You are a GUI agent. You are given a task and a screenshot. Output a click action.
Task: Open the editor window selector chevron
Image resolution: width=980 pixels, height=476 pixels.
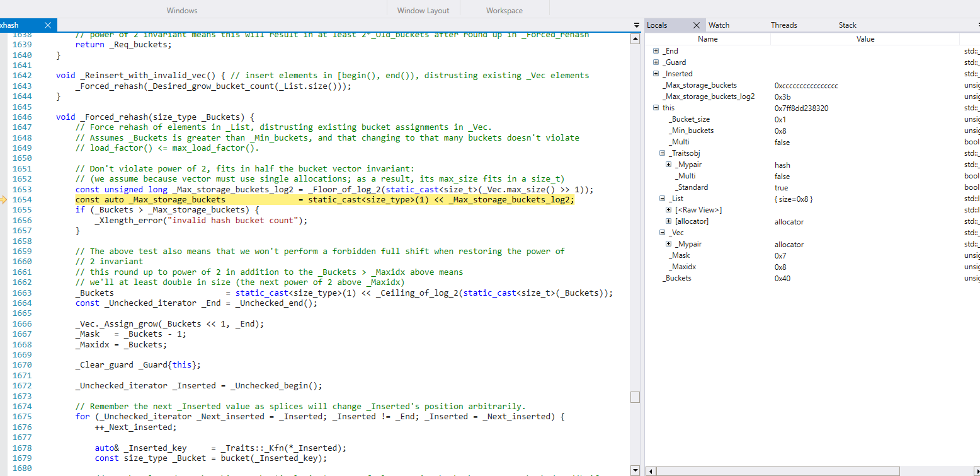[635, 25]
